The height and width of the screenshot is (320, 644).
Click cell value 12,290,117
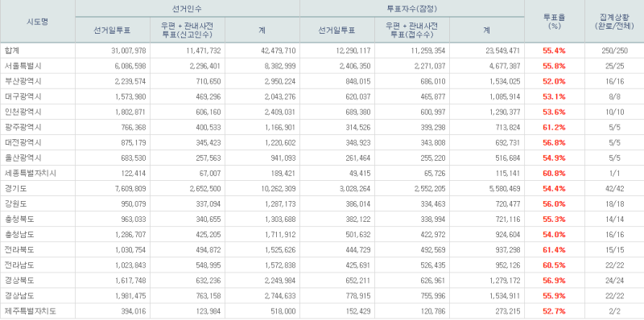pyautogui.click(x=353, y=51)
